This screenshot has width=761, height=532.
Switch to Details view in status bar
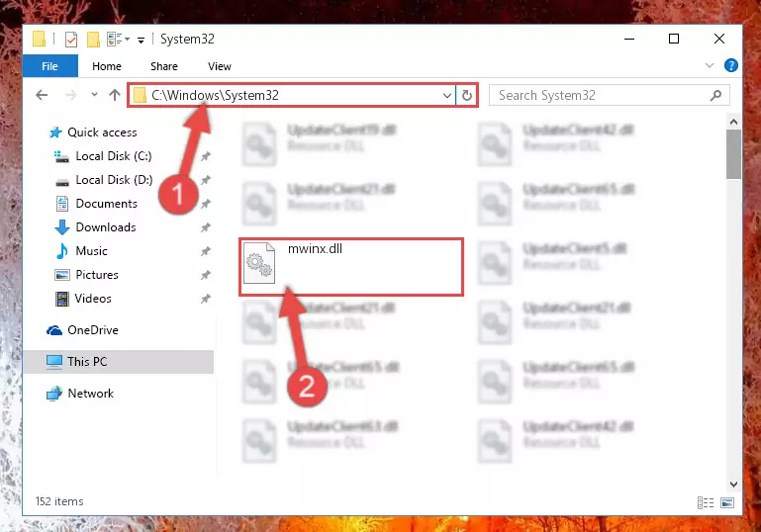point(706,503)
